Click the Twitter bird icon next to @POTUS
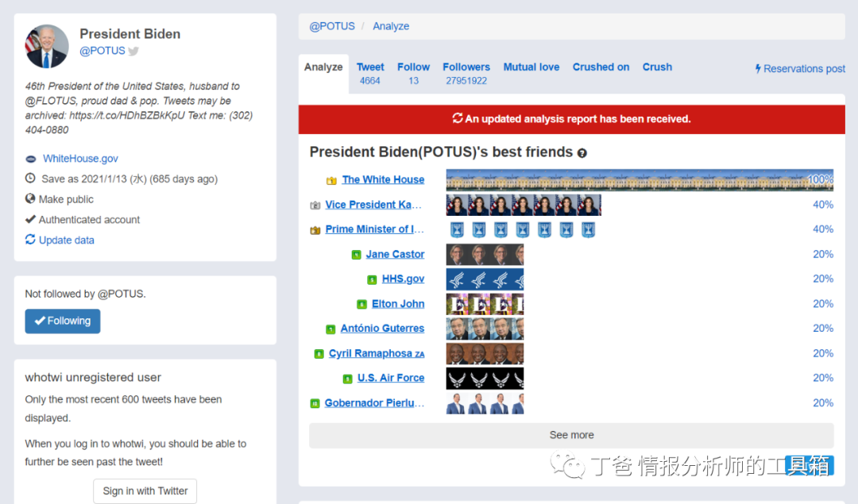The image size is (858, 504). [x=133, y=51]
